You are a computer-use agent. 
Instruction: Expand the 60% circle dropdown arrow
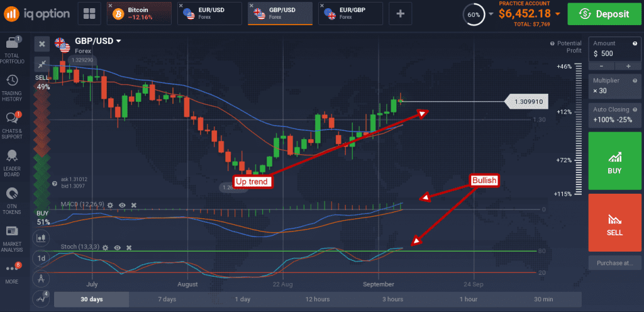(491, 14)
